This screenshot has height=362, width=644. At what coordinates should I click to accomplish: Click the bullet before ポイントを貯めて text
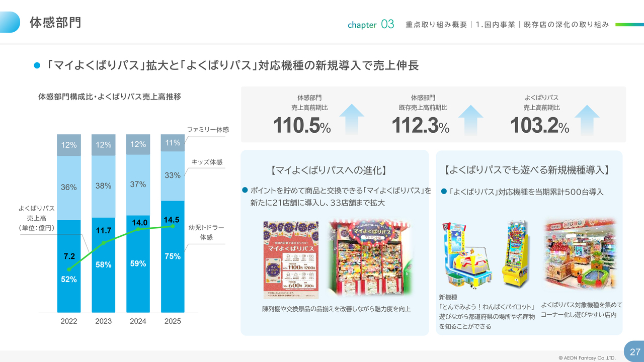(x=245, y=190)
